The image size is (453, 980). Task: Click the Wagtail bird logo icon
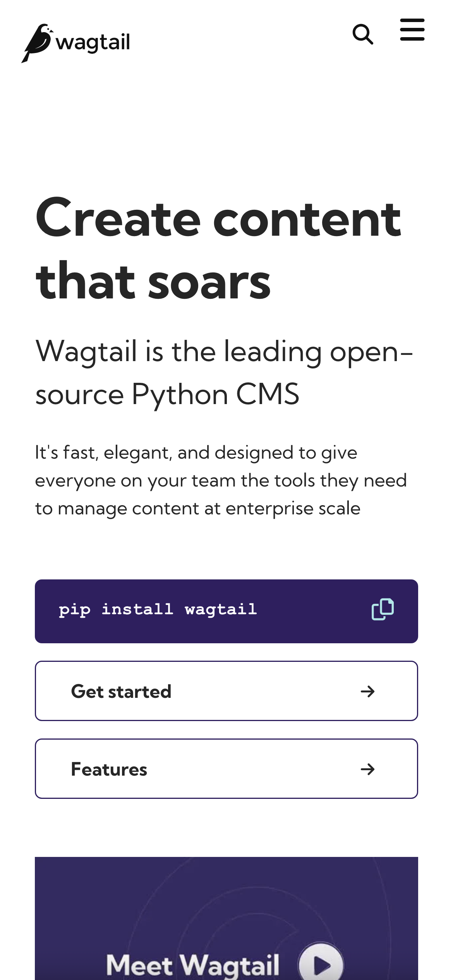[37, 43]
